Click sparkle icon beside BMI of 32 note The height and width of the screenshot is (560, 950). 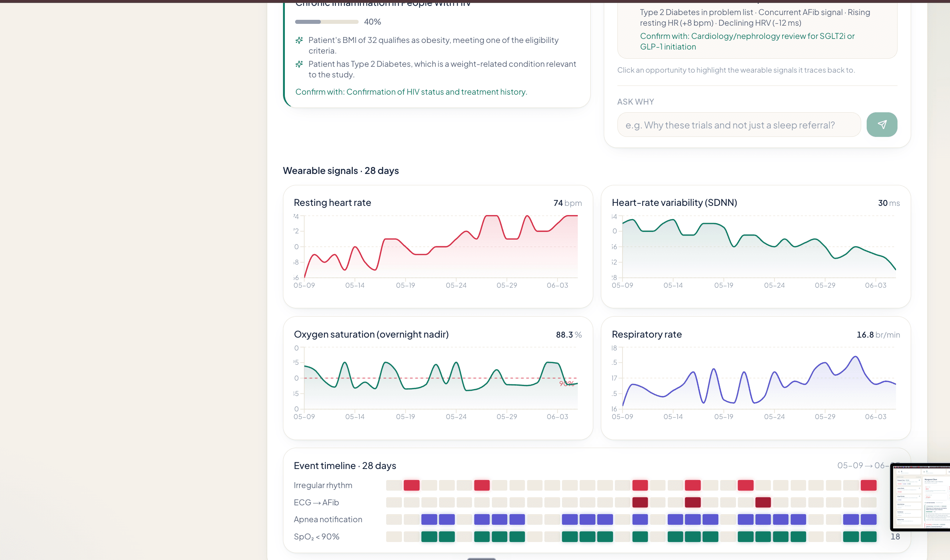tap(299, 40)
